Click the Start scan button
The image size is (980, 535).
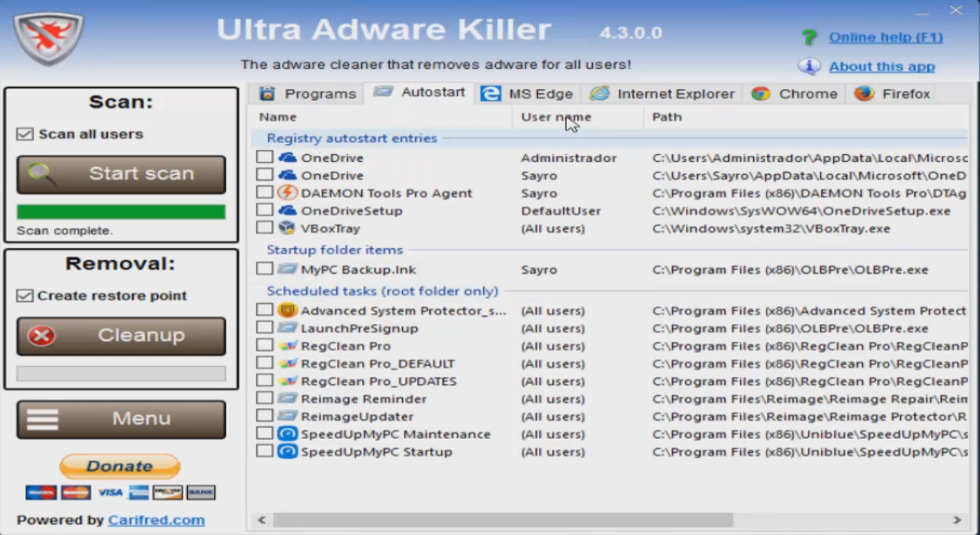121,174
